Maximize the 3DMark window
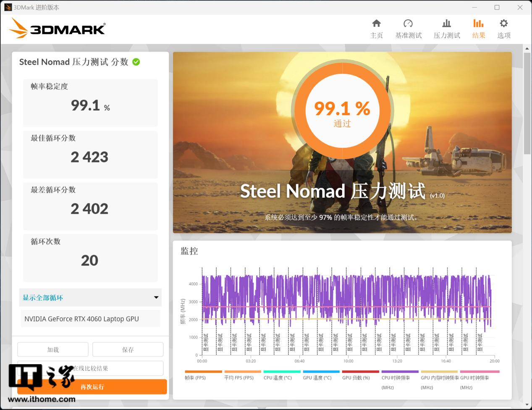532x410 pixels. click(497, 7)
